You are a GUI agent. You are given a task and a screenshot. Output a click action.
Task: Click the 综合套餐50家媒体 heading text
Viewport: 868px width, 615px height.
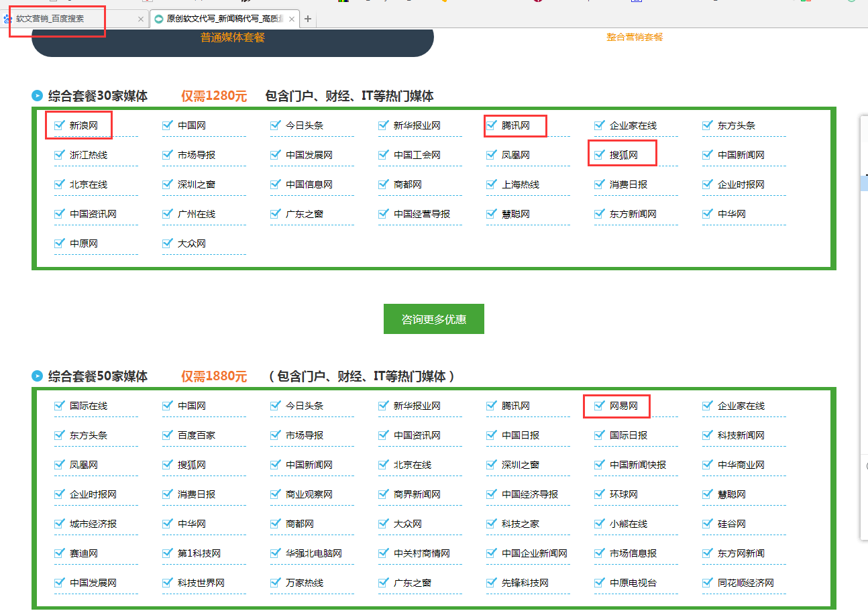(x=98, y=376)
